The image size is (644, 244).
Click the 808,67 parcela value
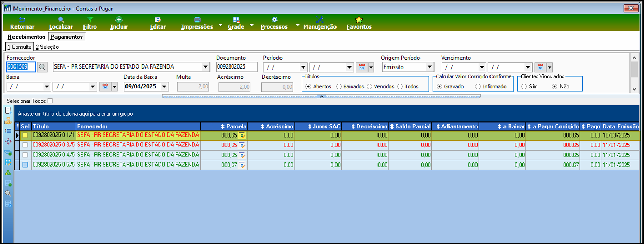(229, 165)
